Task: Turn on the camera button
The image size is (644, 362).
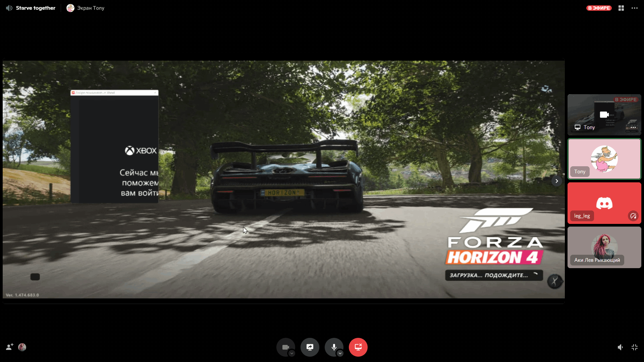Action: coord(285,347)
